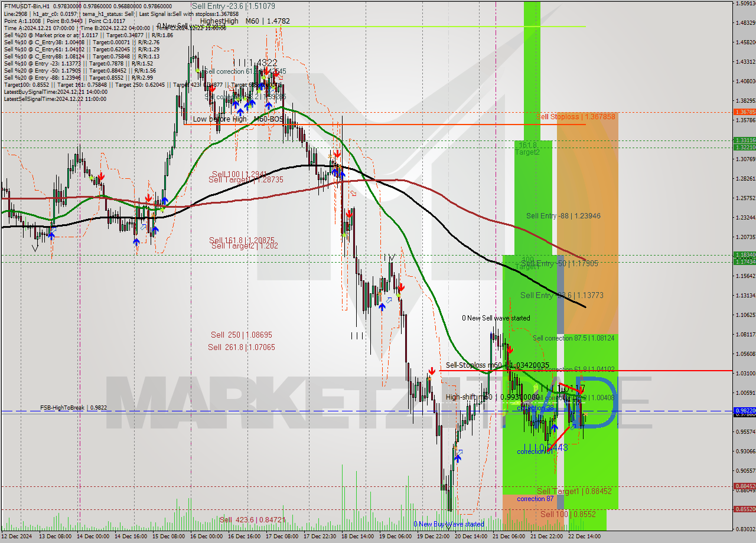The height and width of the screenshot is (543, 756).
Task: Select the 'Sell 250 | 1.08695' label
Action: pyautogui.click(x=242, y=335)
